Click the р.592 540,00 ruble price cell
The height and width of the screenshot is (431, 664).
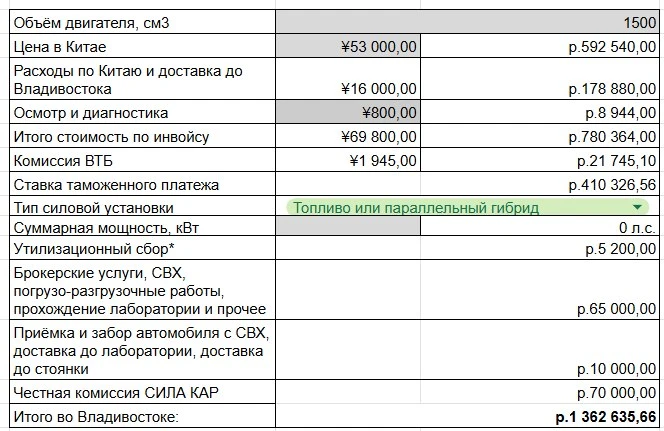point(540,46)
